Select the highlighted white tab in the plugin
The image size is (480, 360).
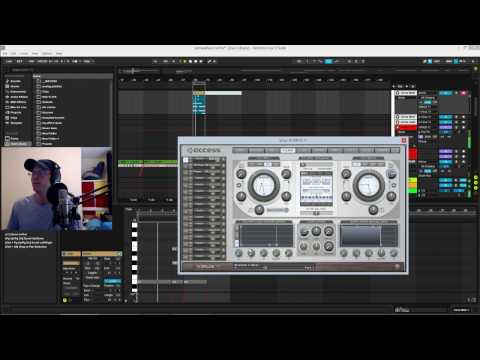(288, 150)
